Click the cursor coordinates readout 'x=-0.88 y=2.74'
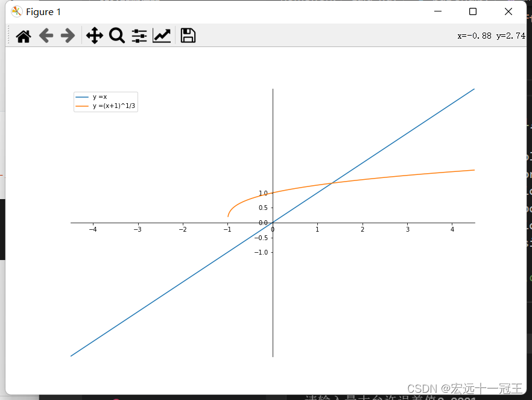Screen dimensions: 532x400 491,36
